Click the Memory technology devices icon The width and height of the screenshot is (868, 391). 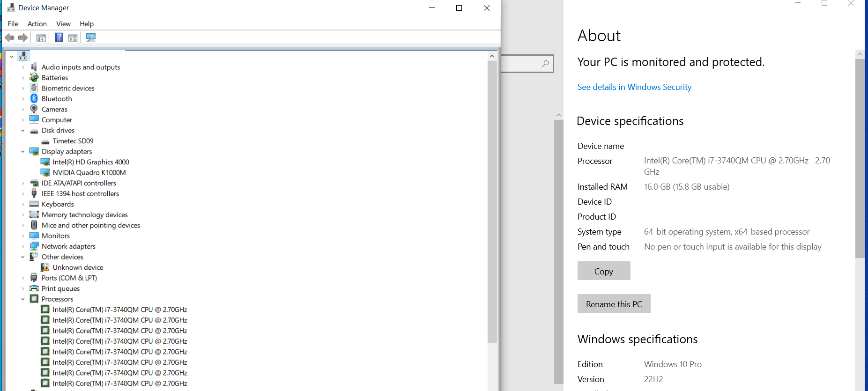click(x=34, y=214)
